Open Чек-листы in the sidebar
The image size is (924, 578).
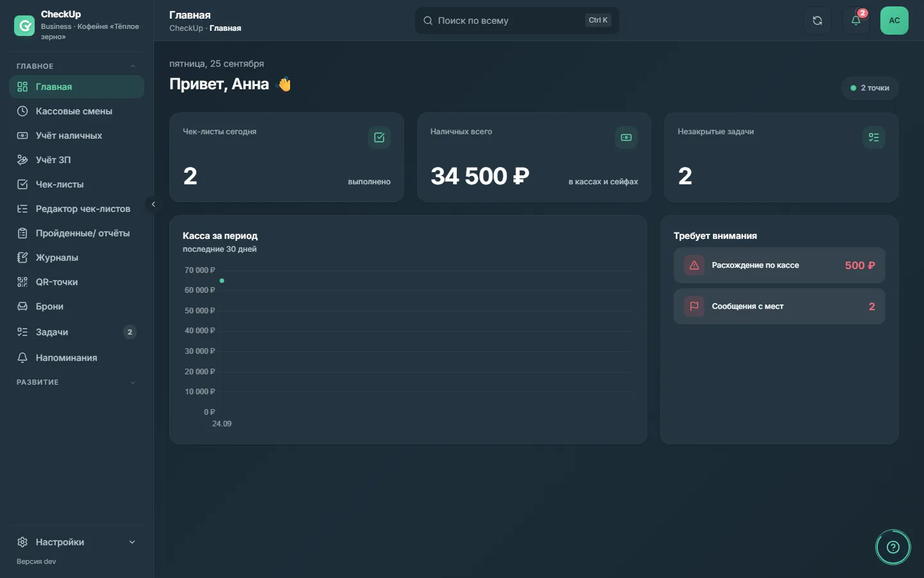[x=76, y=184]
